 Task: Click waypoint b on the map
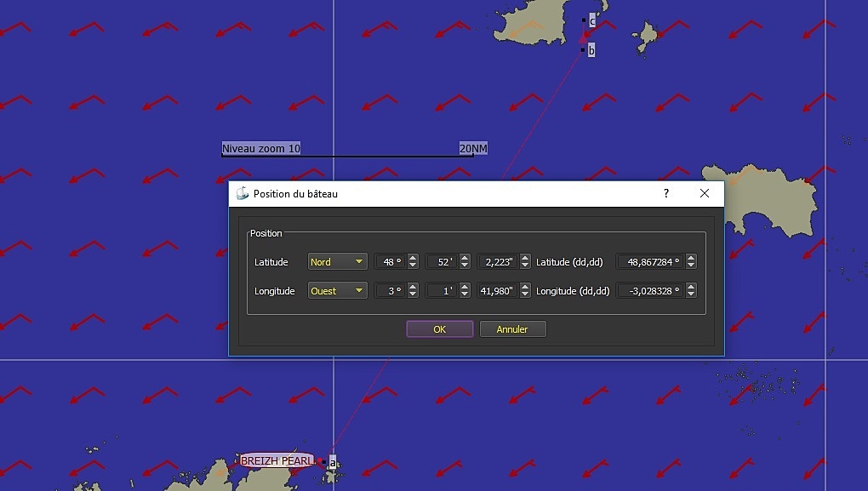(x=591, y=50)
